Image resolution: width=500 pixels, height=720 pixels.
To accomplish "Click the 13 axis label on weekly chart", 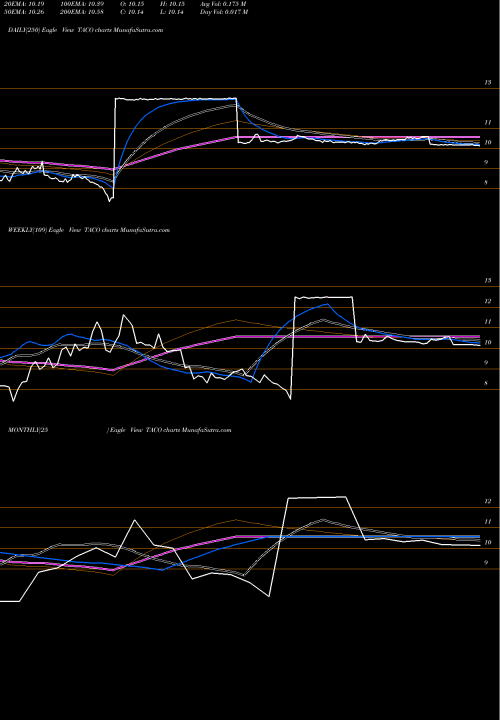I will pos(488,281).
